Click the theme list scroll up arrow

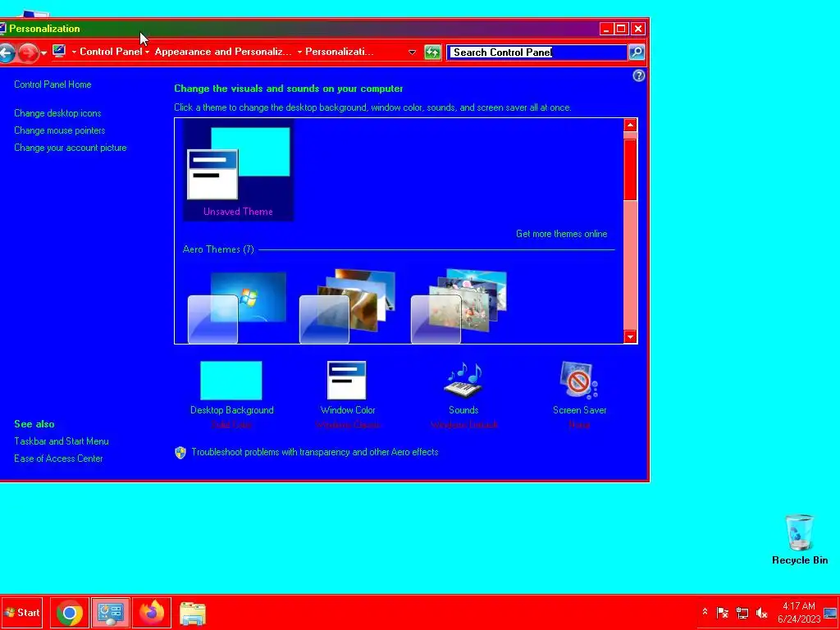click(631, 125)
